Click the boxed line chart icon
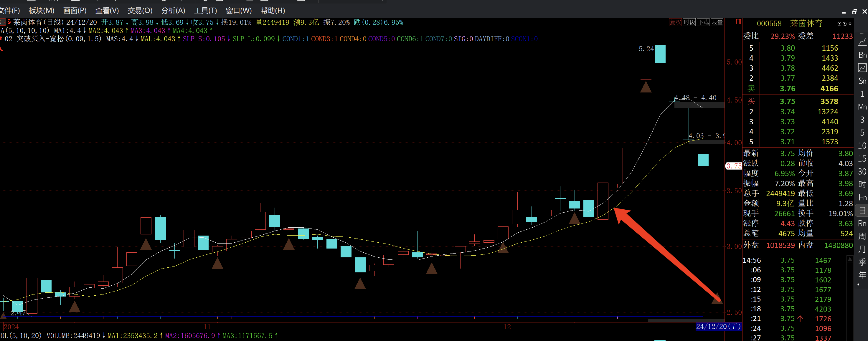 pyautogui.click(x=862, y=68)
